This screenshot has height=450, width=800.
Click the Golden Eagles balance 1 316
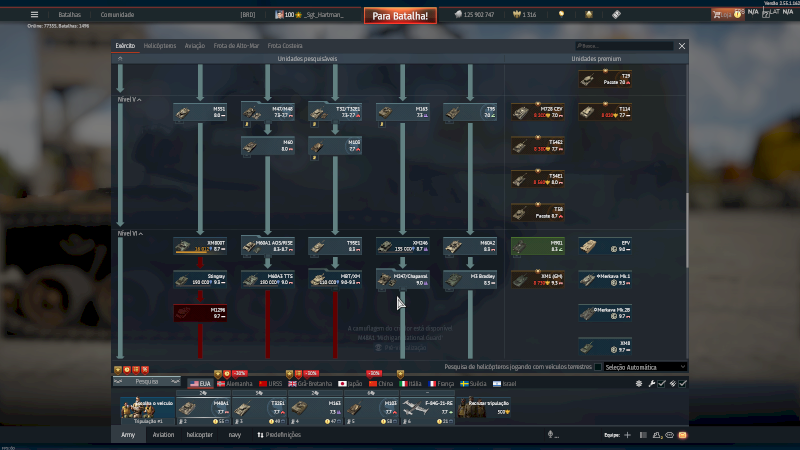(525, 15)
